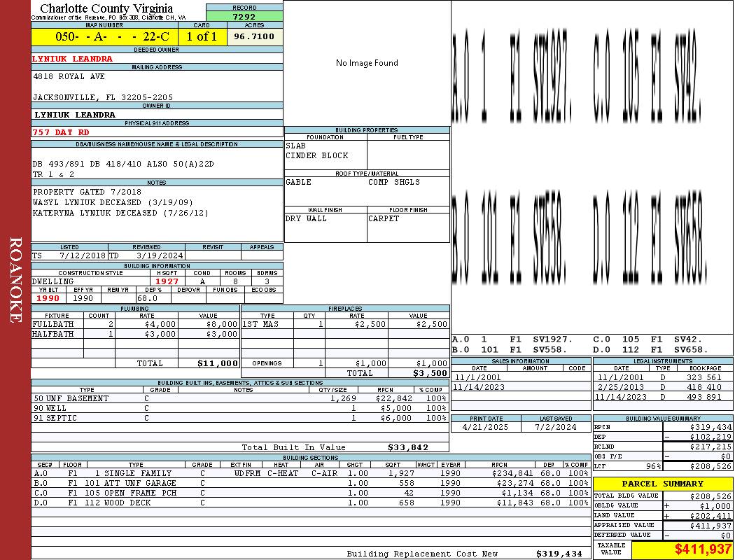The image size is (735, 560).
Task: Click wall finish DRY WALL
Action: pyautogui.click(x=306, y=219)
